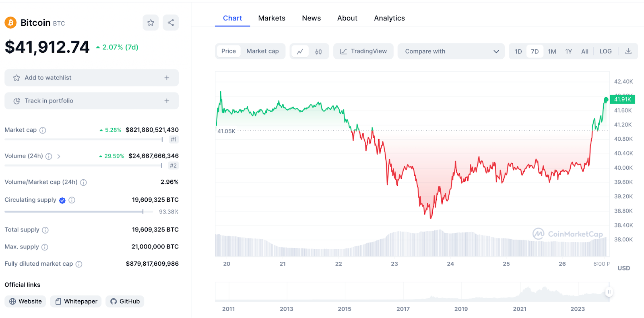This screenshot has width=644, height=318.
Task: Click the 41.05K reference price label
Action: [226, 131]
